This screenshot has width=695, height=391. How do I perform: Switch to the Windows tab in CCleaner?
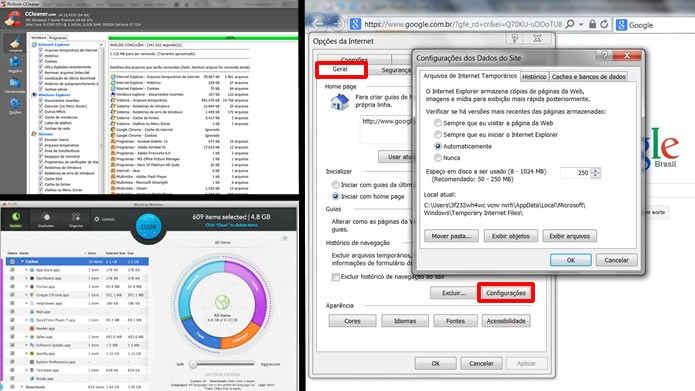tap(39, 38)
